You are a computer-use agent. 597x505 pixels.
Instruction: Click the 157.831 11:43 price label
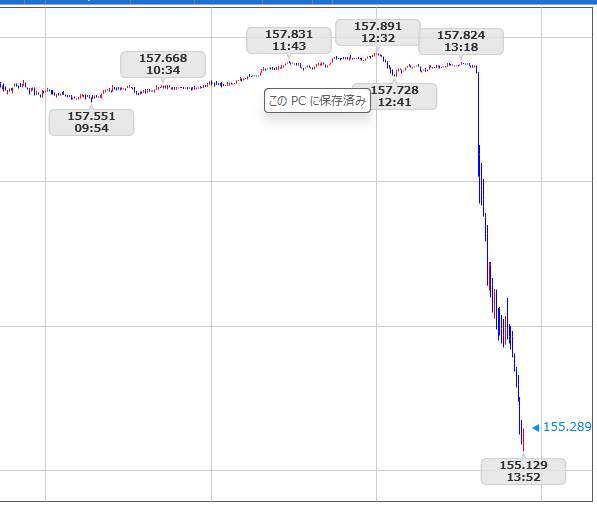[289, 40]
